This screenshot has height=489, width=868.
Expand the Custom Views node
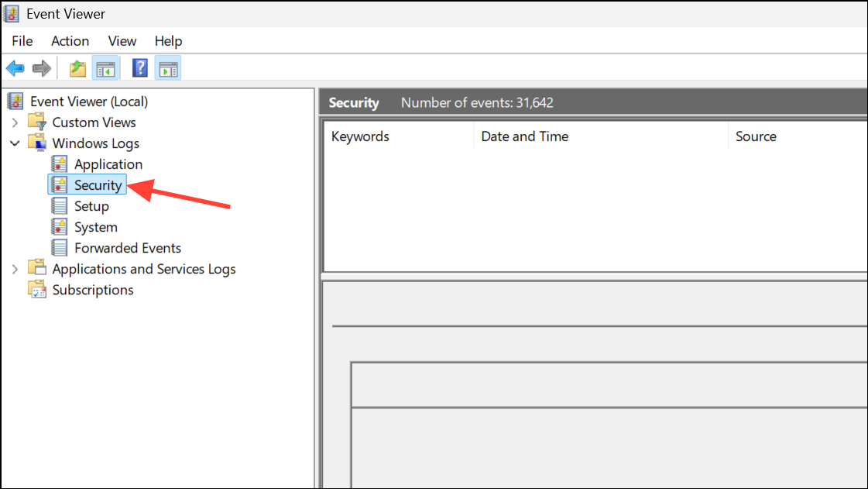point(15,122)
